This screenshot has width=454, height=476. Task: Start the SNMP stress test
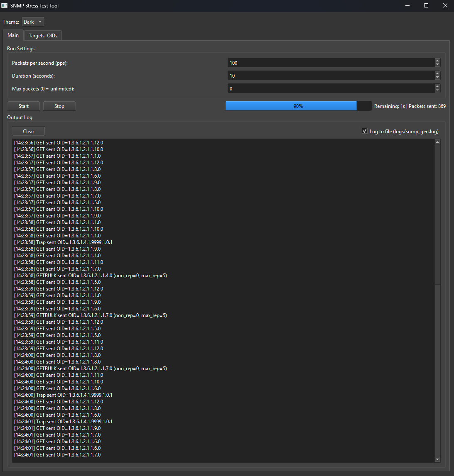(x=23, y=106)
